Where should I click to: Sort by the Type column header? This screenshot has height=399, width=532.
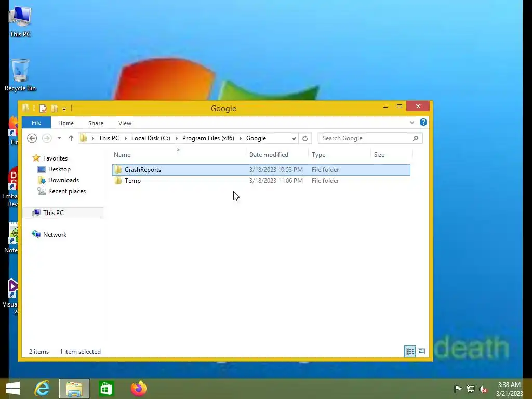(339, 155)
